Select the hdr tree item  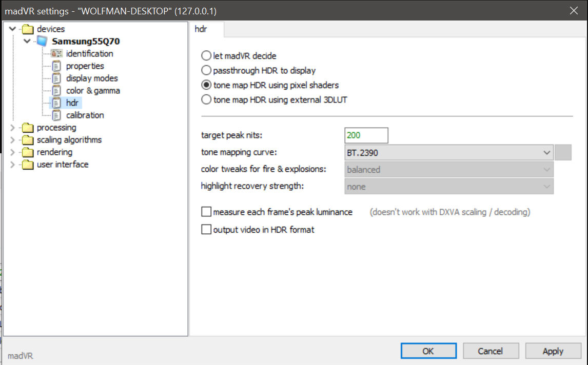click(x=72, y=103)
